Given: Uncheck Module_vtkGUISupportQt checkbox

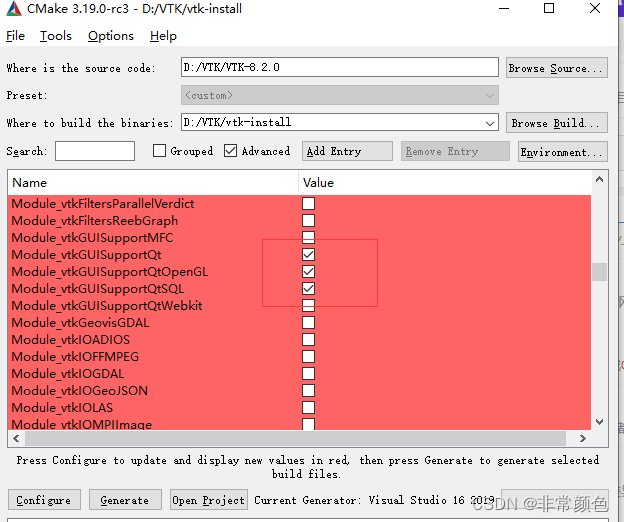Looking at the screenshot, I should [x=308, y=255].
